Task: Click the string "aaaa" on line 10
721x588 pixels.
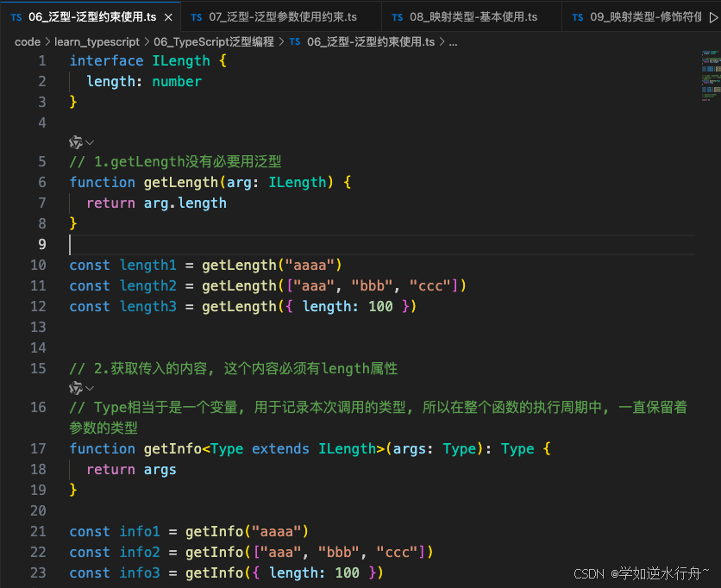Action: 310,266
